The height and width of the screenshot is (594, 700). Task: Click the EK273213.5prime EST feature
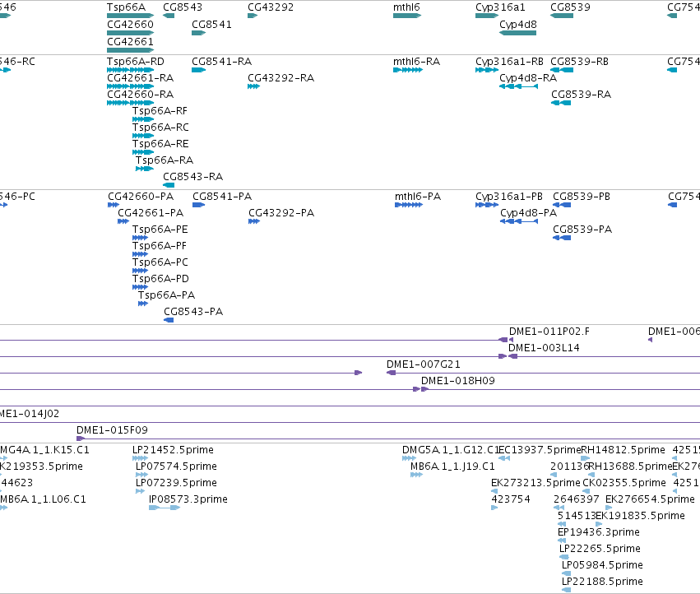point(494,491)
